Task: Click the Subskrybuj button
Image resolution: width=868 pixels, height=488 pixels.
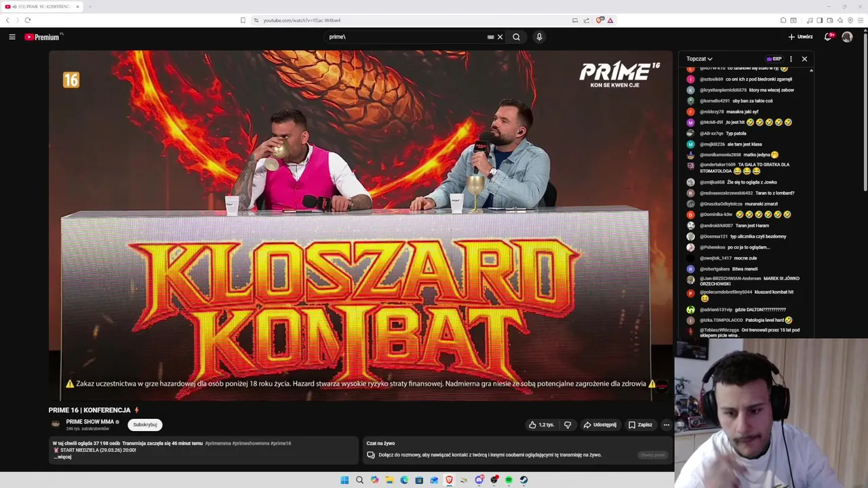Action: click(x=145, y=425)
